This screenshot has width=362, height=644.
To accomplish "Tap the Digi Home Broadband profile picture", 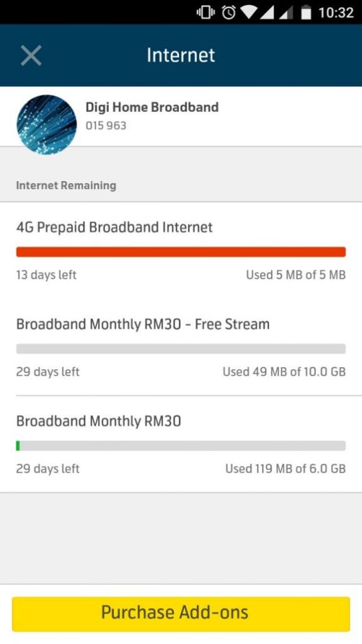I will coord(47,123).
